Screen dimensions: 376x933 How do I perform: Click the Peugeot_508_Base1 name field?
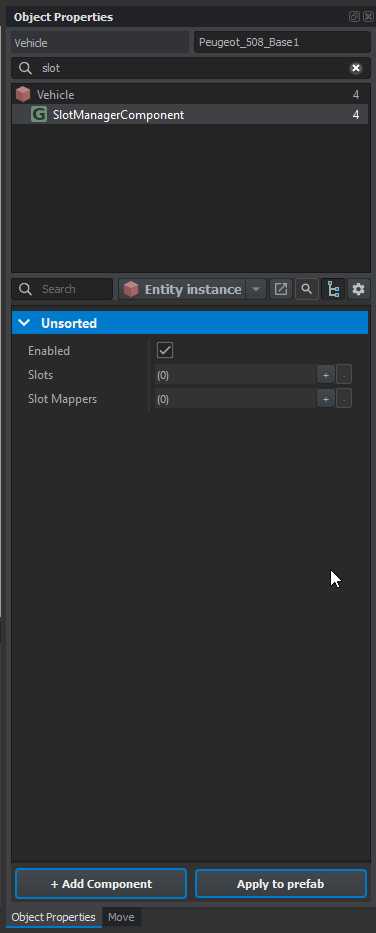tap(282, 43)
